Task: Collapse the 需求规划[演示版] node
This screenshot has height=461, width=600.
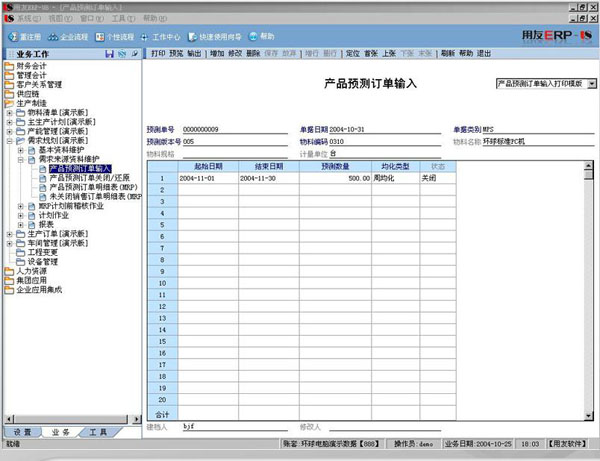Action: (10, 141)
